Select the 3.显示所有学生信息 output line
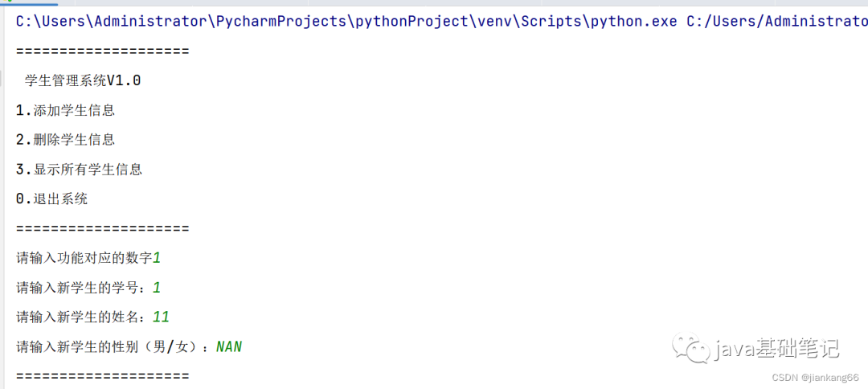Viewport: 868px width, 389px height. coord(79,170)
